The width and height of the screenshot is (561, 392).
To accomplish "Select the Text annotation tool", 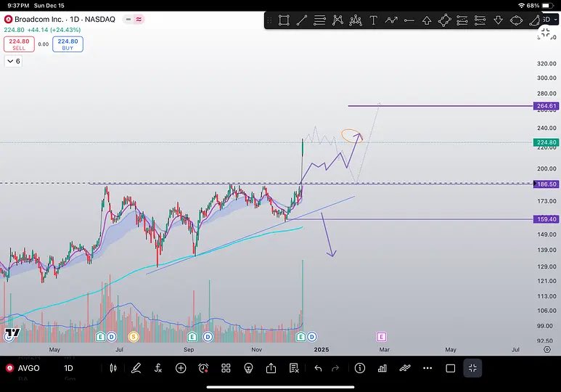I will [x=373, y=20].
